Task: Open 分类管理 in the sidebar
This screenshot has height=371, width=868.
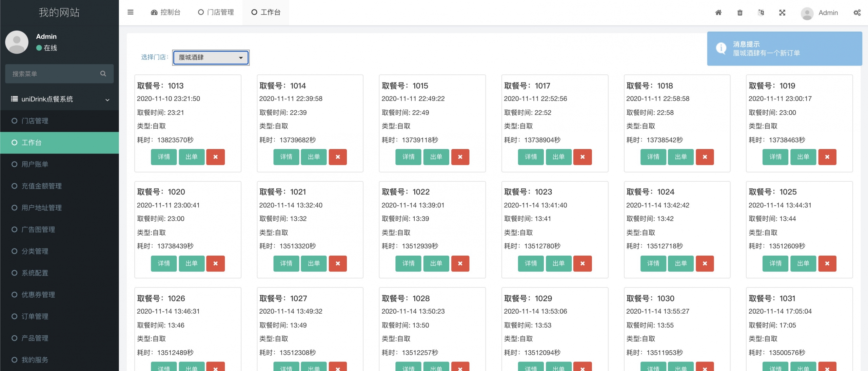Action: (59, 251)
